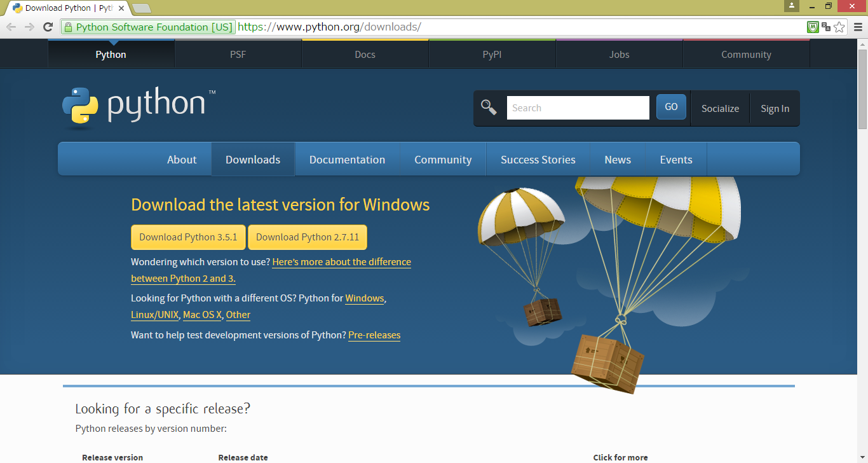
Task: Select the PSF top-bar tab
Action: (238, 55)
